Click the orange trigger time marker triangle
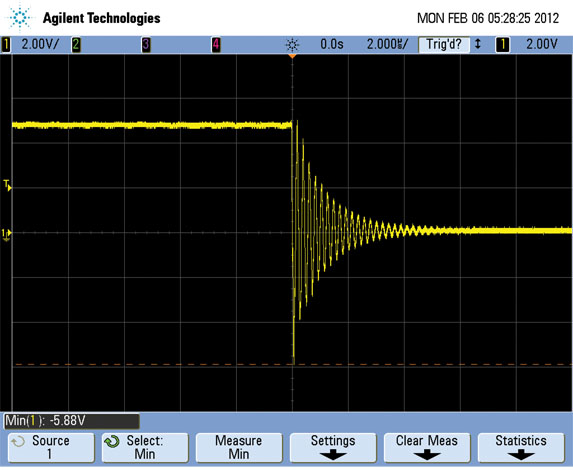This screenshot has width=573, height=470. click(x=292, y=56)
